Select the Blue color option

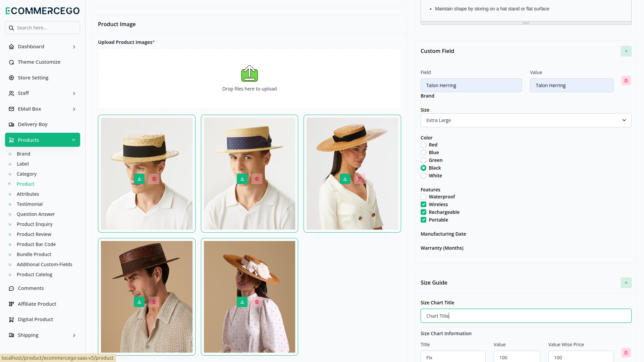pyautogui.click(x=424, y=153)
